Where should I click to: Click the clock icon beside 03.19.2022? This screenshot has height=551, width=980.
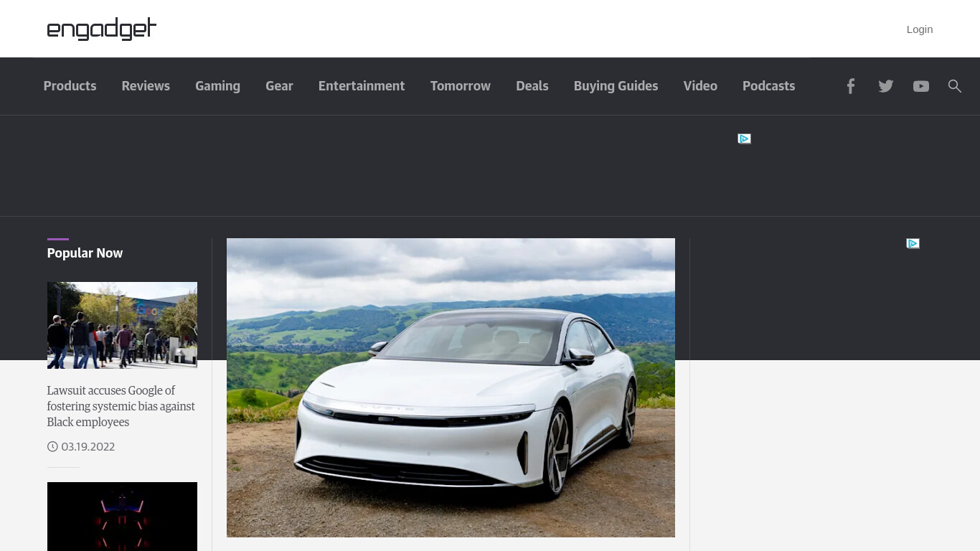pyautogui.click(x=52, y=446)
